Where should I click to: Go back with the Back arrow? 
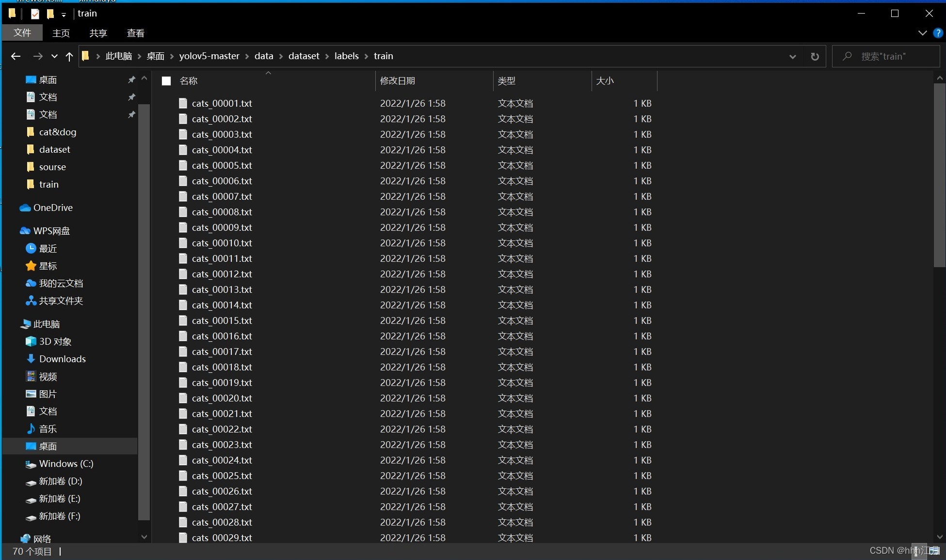point(16,56)
